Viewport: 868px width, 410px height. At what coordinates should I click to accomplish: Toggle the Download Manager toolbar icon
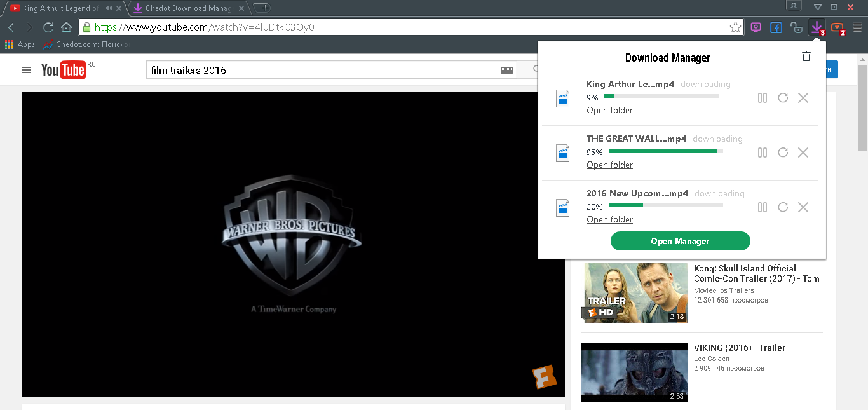click(817, 27)
